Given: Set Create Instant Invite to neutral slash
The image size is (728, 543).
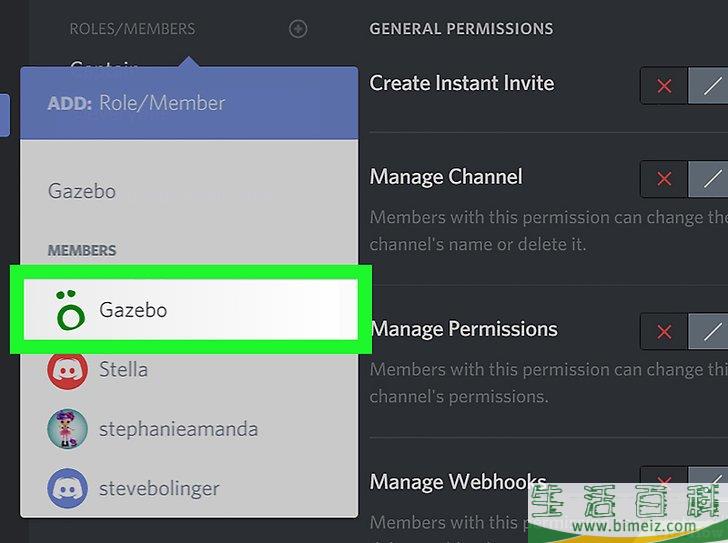Looking at the screenshot, I should [x=711, y=87].
